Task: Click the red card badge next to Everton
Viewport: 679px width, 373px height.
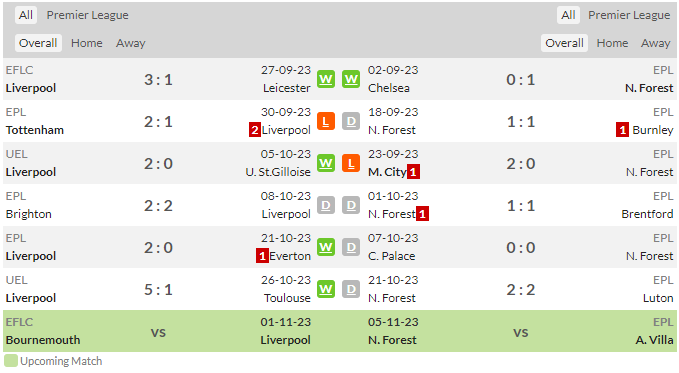Action: [x=262, y=256]
